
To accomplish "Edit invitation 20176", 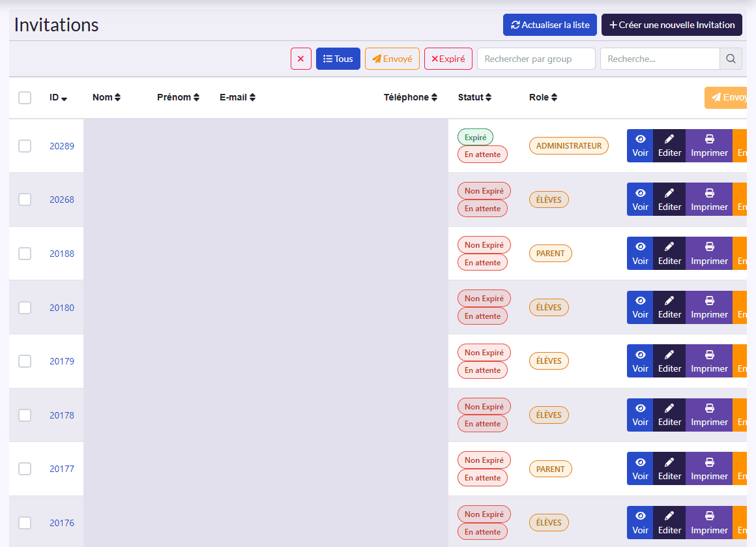I will (x=669, y=523).
